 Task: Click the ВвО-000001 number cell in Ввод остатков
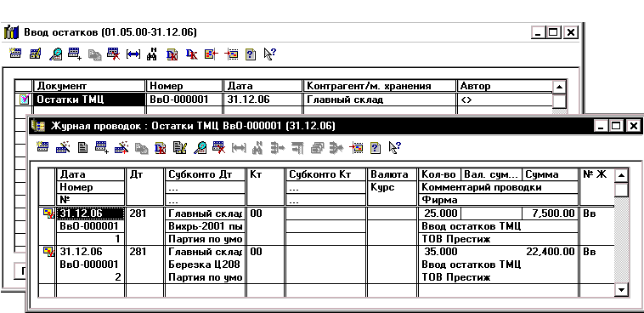pos(184,100)
